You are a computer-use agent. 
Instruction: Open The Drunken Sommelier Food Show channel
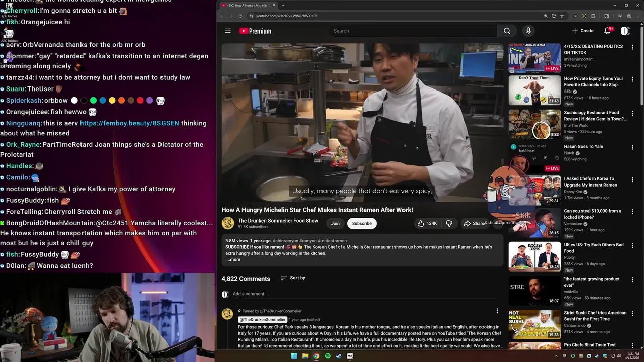click(x=278, y=221)
